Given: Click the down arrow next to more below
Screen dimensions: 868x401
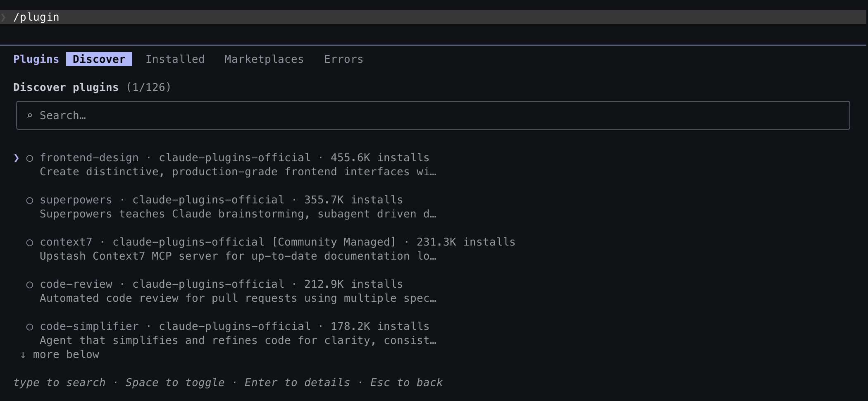Looking at the screenshot, I should click(23, 355).
